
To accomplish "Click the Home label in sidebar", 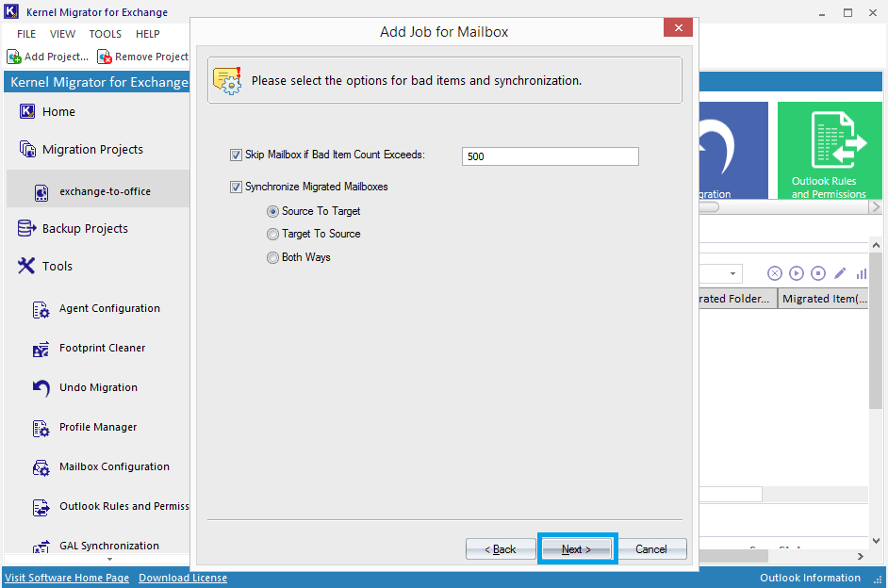I will point(58,111).
